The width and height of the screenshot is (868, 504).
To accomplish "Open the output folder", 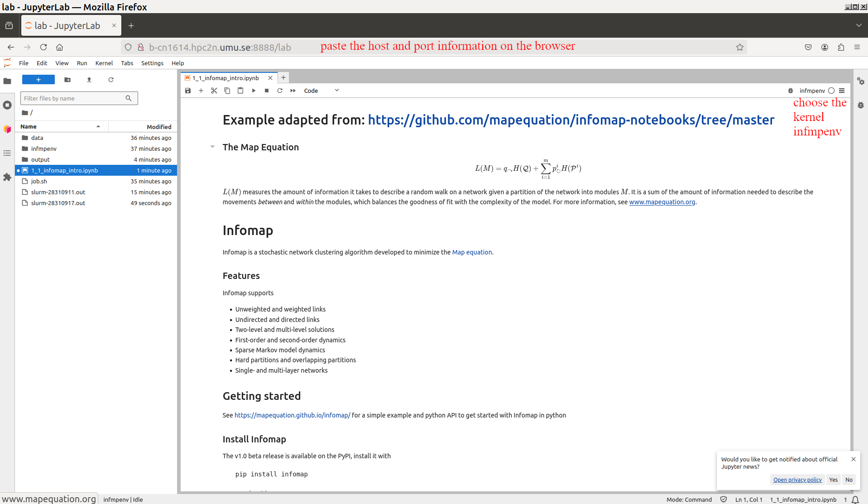I will pos(96,159).
